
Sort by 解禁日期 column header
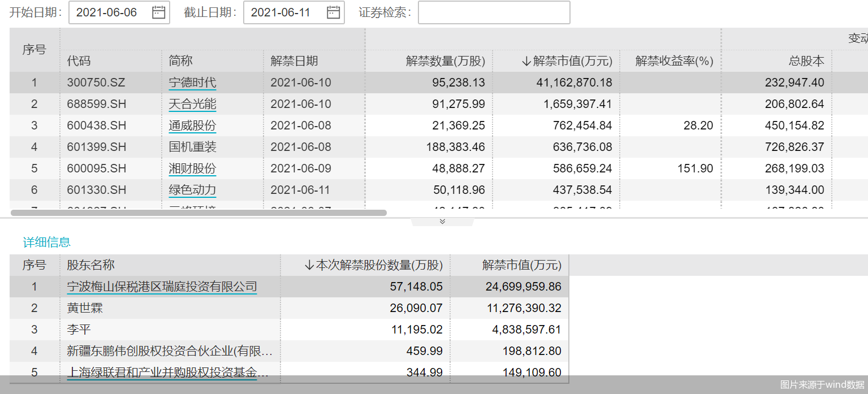pos(294,61)
